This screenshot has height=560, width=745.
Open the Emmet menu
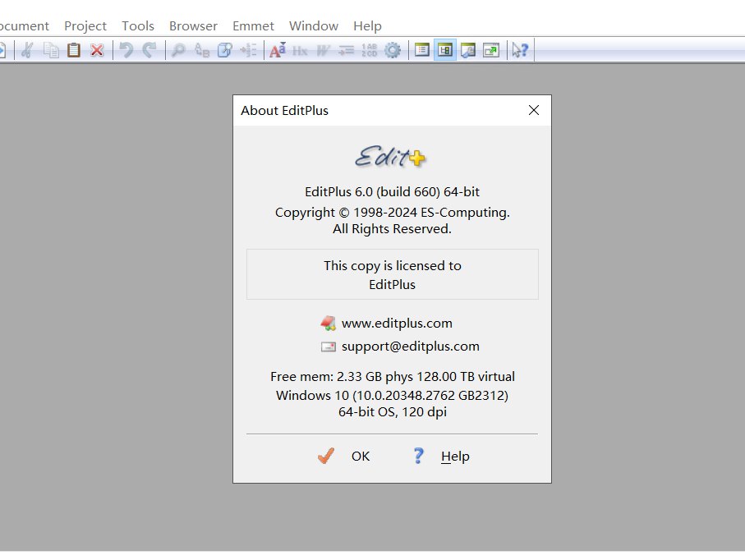click(253, 25)
